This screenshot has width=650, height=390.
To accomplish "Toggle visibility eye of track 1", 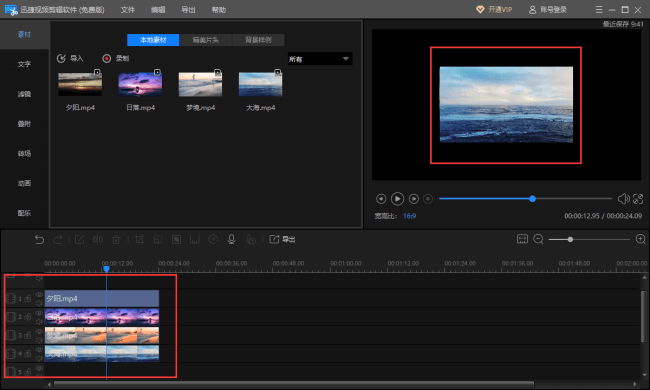I will (x=39, y=295).
